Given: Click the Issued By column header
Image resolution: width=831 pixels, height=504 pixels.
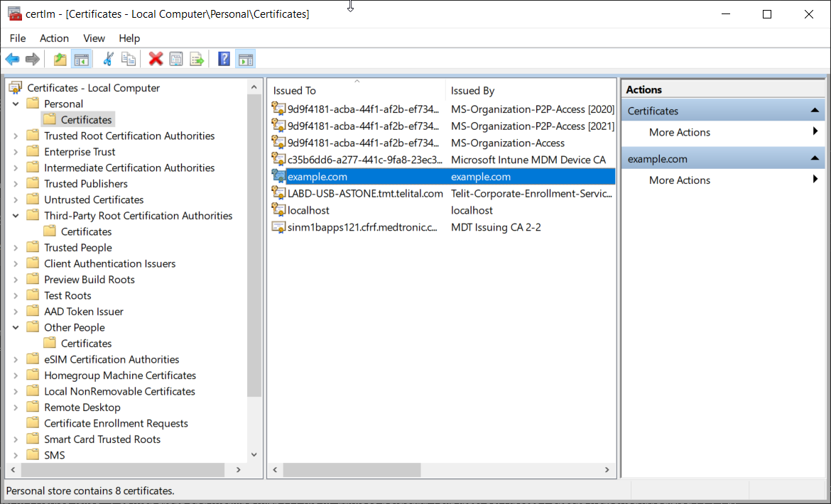Looking at the screenshot, I should click(x=471, y=90).
